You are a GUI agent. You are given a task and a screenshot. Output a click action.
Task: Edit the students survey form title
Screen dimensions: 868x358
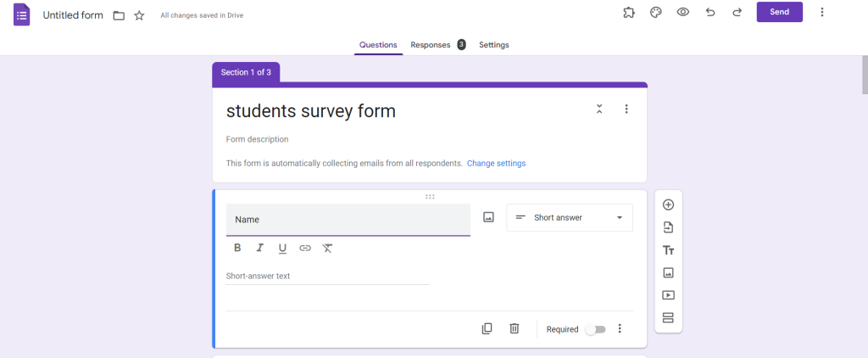pyautogui.click(x=311, y=111)
